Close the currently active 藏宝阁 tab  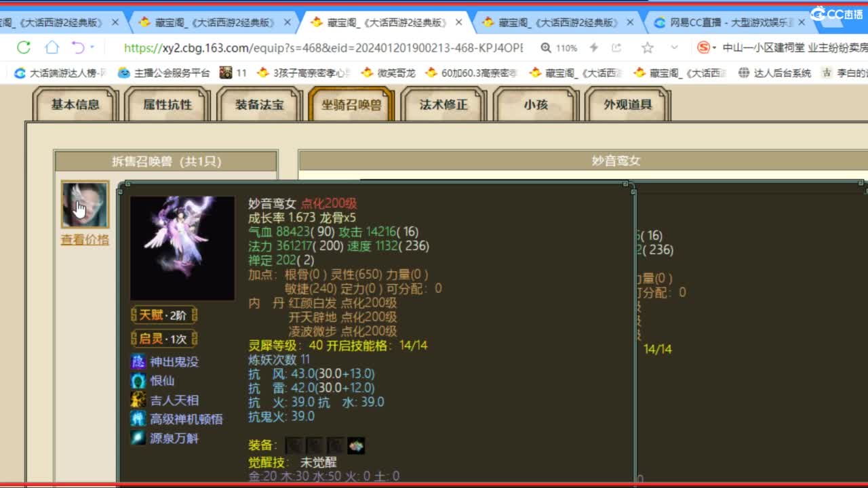[x=459, y=22]
